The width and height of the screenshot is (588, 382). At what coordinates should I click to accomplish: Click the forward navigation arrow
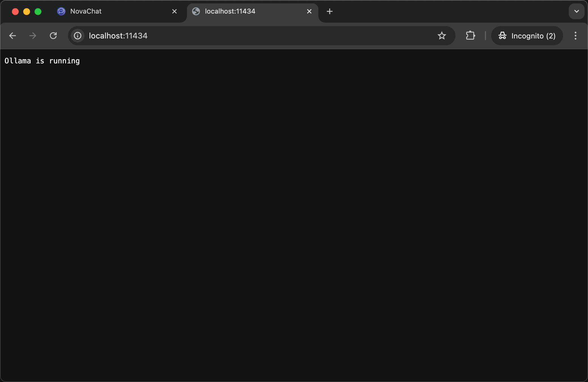tap(33, 36)
